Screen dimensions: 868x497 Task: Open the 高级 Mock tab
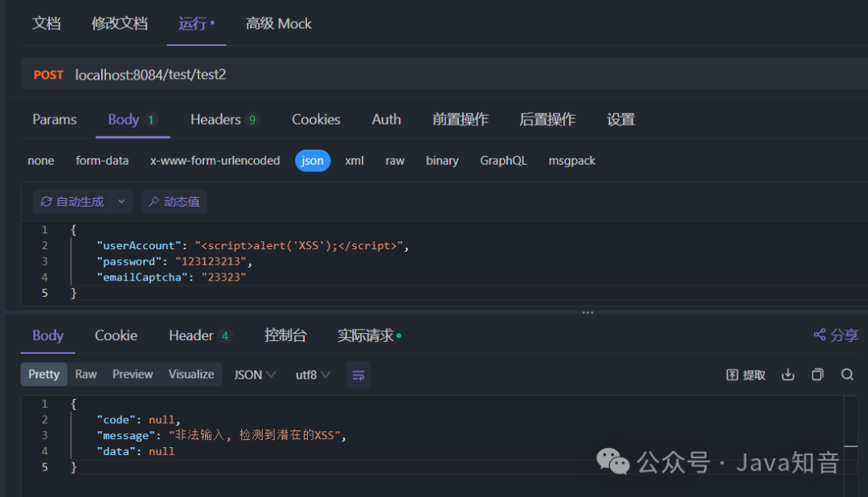(x=278, y=24)
